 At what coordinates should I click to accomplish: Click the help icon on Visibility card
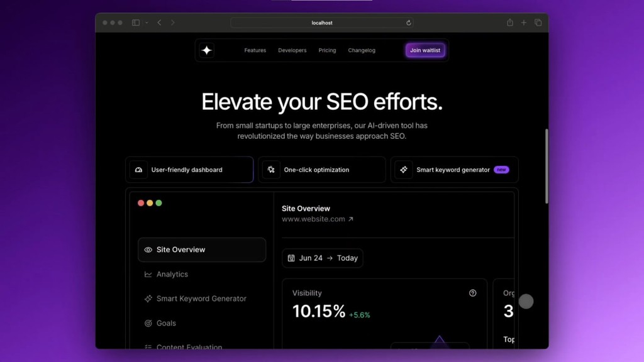click(473, 293)
